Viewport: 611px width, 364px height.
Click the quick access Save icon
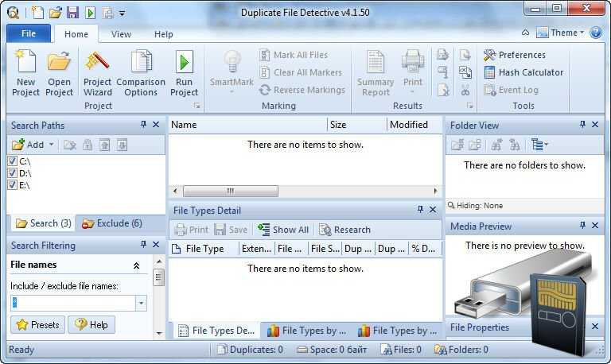pyautogui.click(x=72, y=13)
